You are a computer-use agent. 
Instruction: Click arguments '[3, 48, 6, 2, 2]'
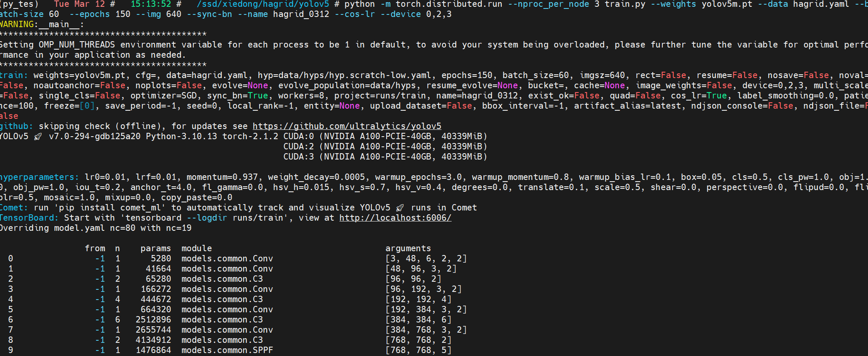tap(426, 258)
